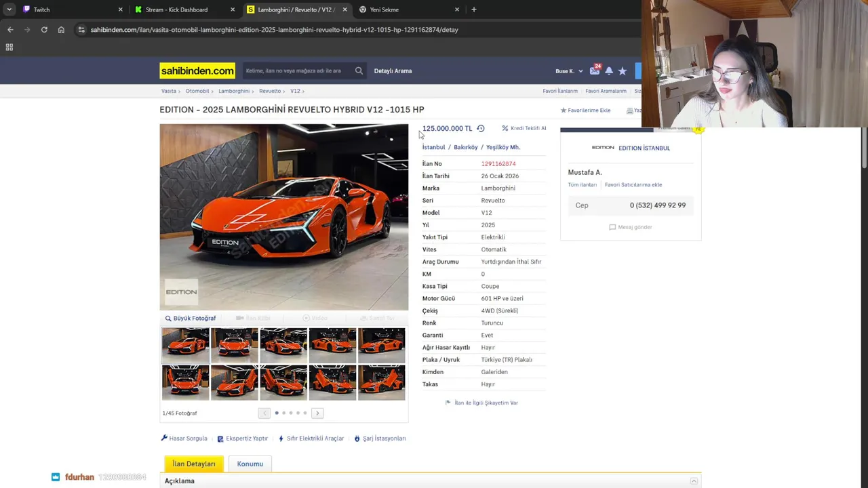Click the search magnifier icon

(x=359, y=70)
